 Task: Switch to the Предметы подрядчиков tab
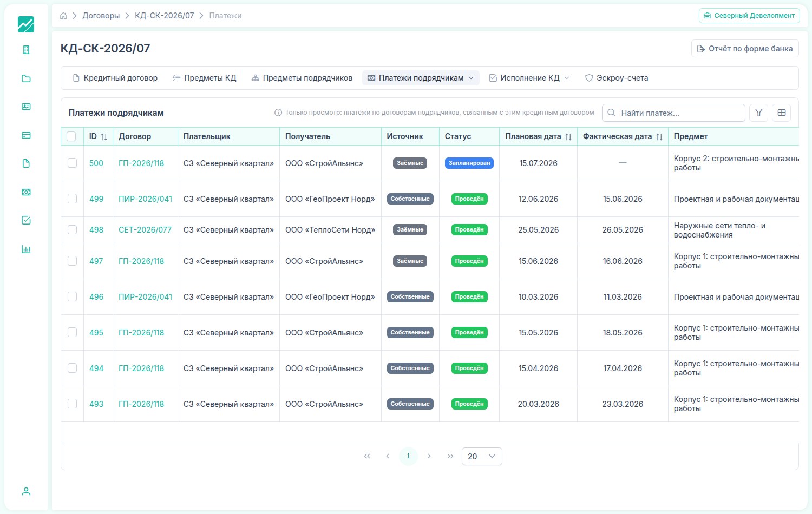tap(302, 78)
